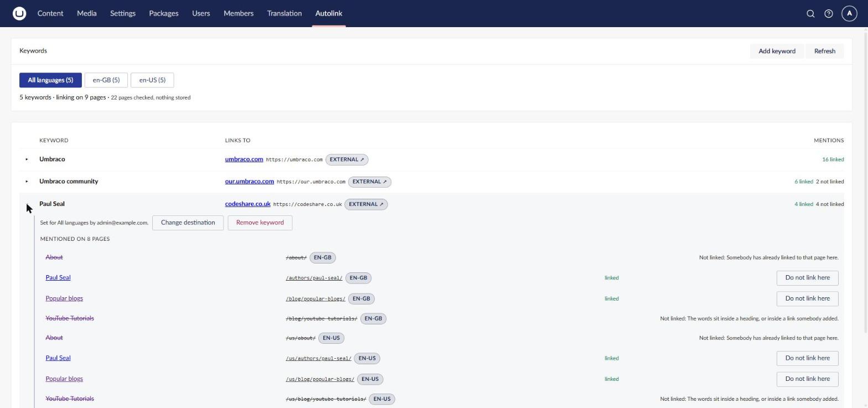Click the "Umbraco community" keyword name
Screen dimensions: 868x408
[69, 182]
